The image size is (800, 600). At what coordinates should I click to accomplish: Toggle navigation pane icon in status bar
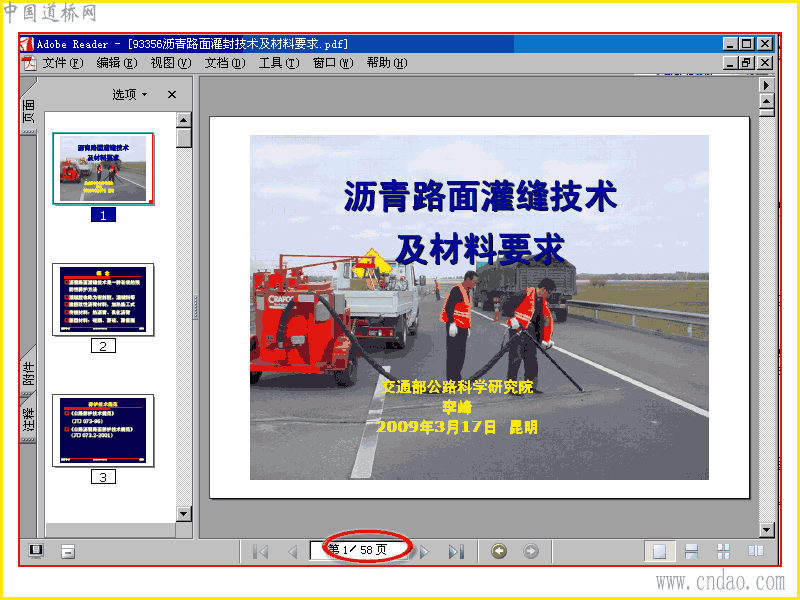click(x=36, y=551)
